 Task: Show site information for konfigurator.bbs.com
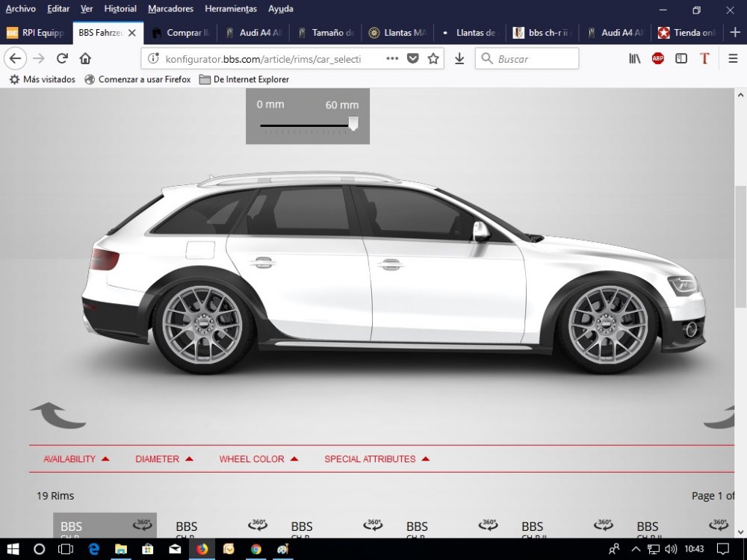coord(153,58)
